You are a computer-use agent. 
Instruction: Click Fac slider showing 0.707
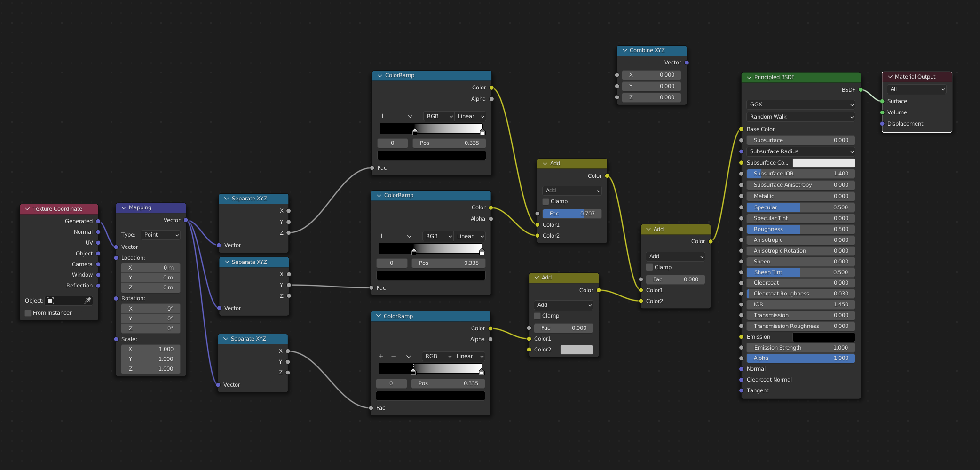point(572,214)
